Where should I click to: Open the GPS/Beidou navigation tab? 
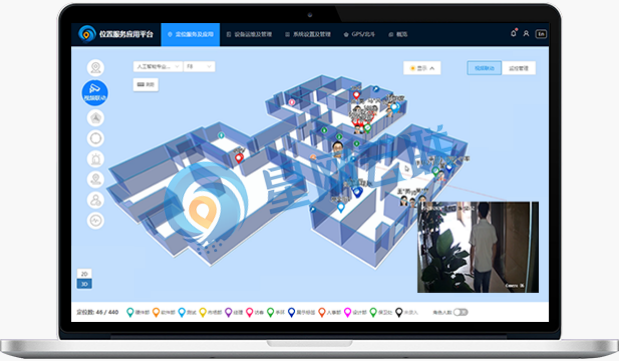tap(359, 34)
